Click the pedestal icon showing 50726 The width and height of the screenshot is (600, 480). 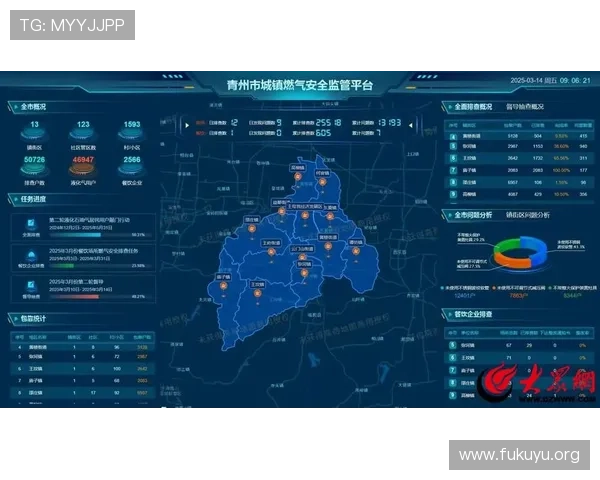[x=34, y=169]
